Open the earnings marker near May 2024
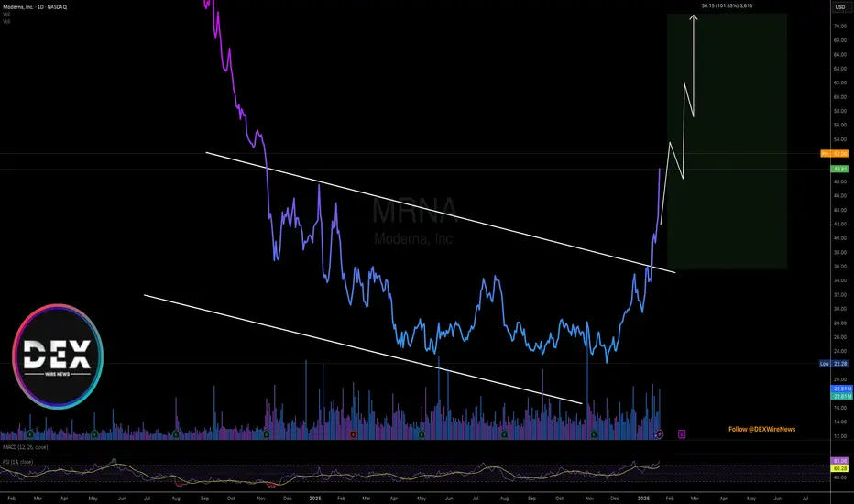 coord(94,434)
